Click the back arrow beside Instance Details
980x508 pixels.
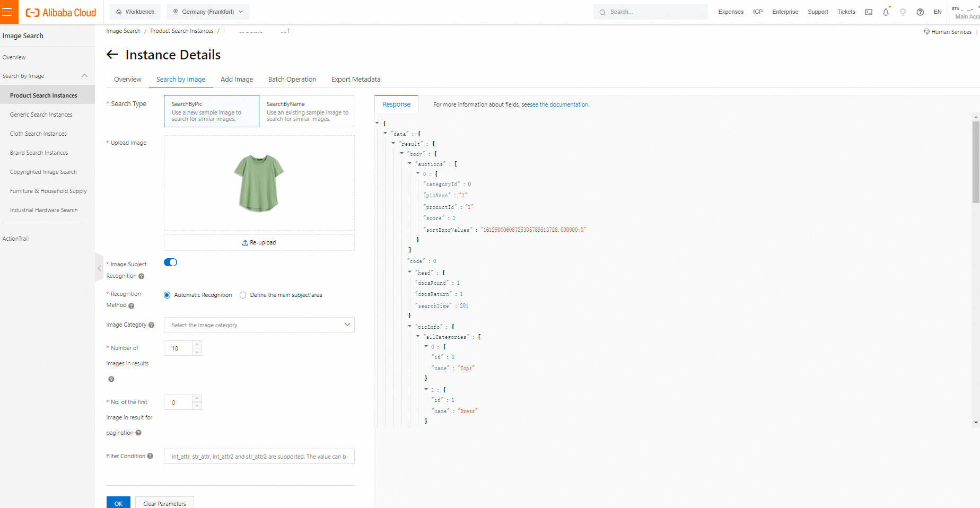click(112, 55)
